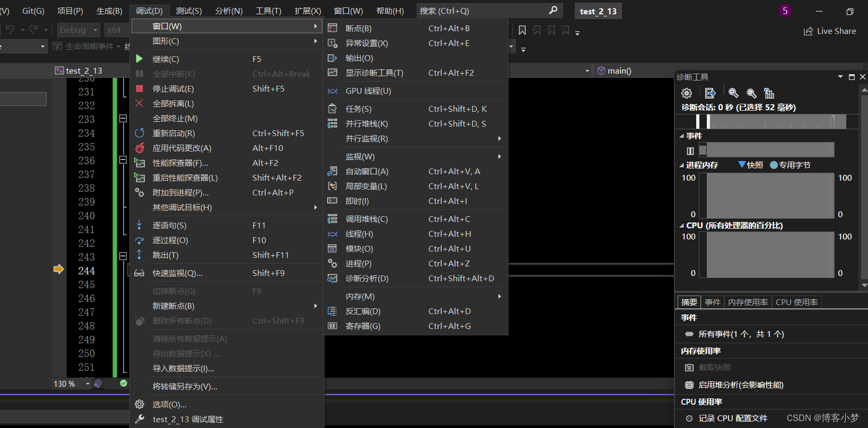Select the 记录 CPU 配置文件 radio button
This screenshot has height=428, width=868.
[x=689, y=418]
